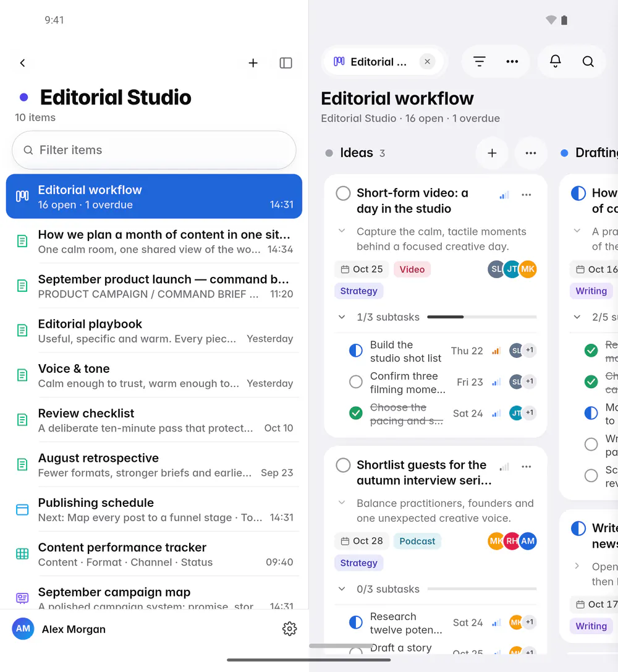
Task: Click 1/3 subtasks progress bar
Action: pyautogui.click(x=482, y=317)
